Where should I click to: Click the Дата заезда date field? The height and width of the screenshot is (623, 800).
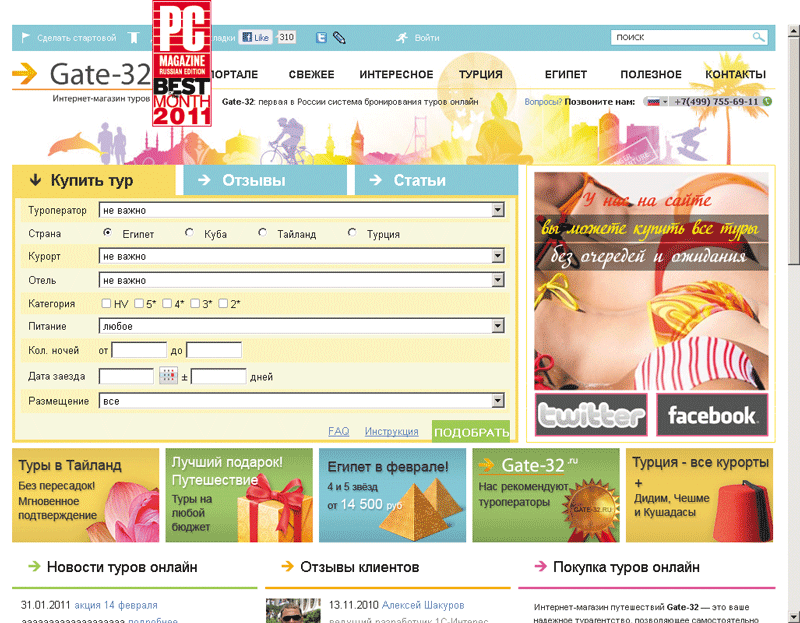[126, 376]
